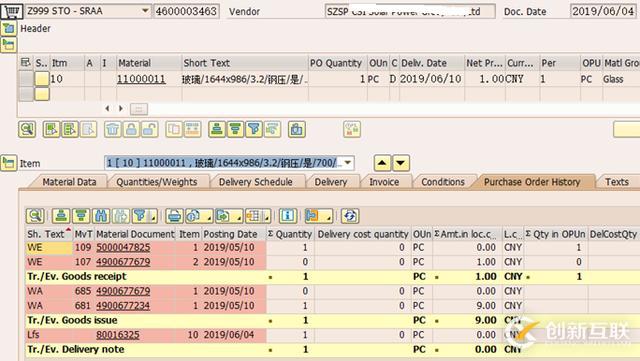The height and width of the screenshot is (361, 640).
Task: Select the empty second row selector
Action: point(26,94)
